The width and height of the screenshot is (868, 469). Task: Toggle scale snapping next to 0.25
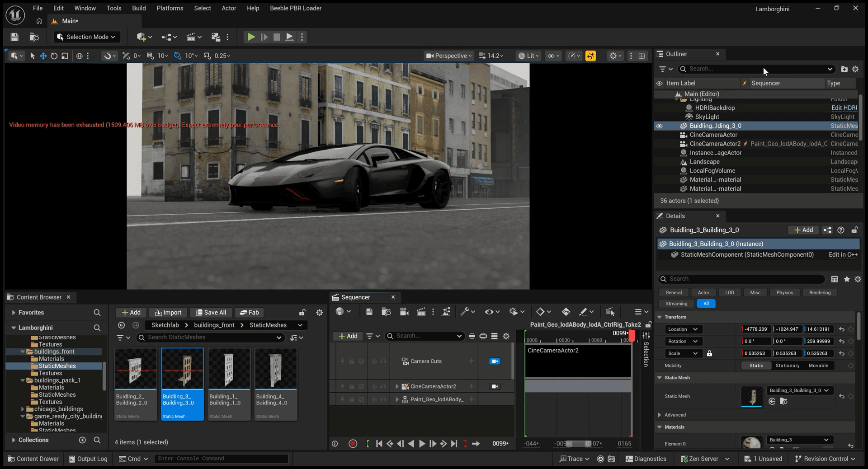(x=208, y=56)
